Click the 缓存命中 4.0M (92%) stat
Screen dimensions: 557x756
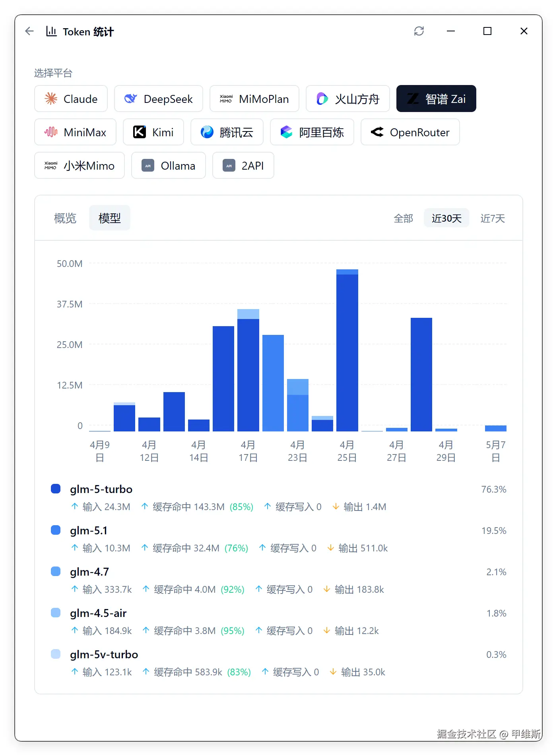(x=193, y=590)
